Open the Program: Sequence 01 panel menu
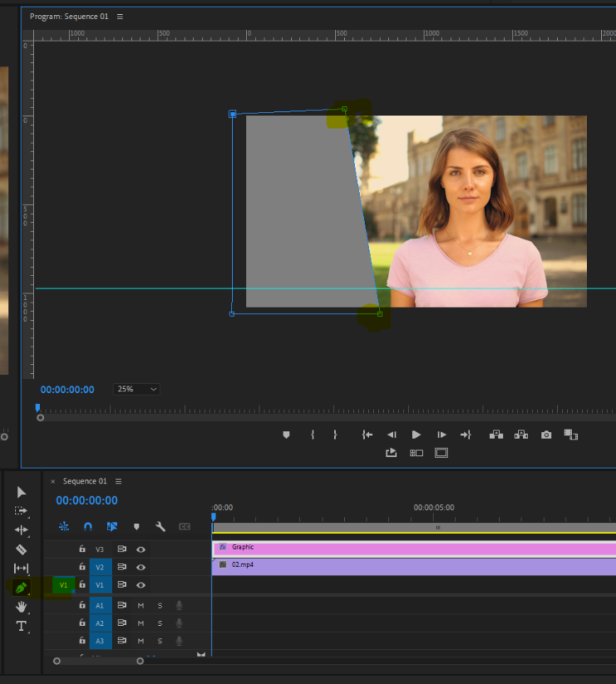Viewport: 616px width, 684px height. [120, 17]
